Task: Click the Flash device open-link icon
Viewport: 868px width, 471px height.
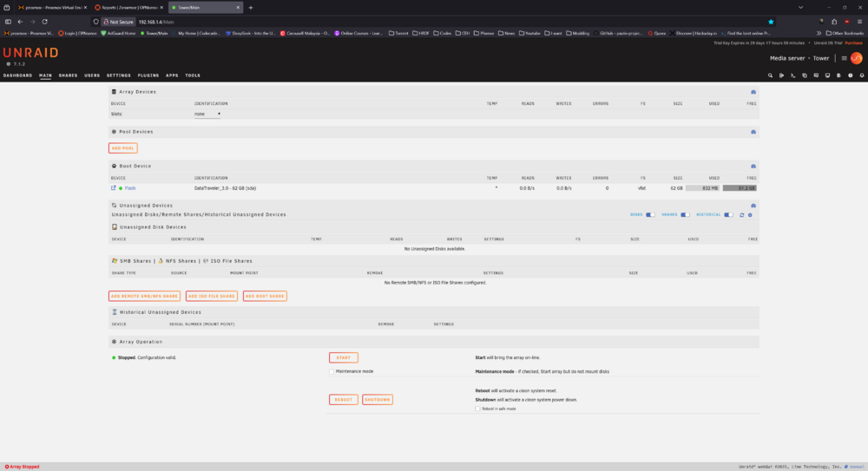Action: 114,188
